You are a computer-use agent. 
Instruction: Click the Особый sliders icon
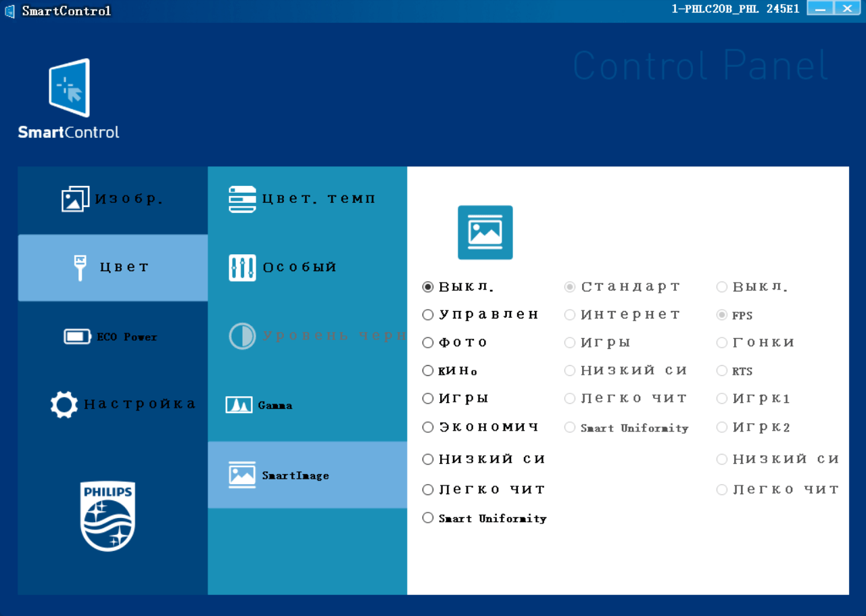coord(242,268)
